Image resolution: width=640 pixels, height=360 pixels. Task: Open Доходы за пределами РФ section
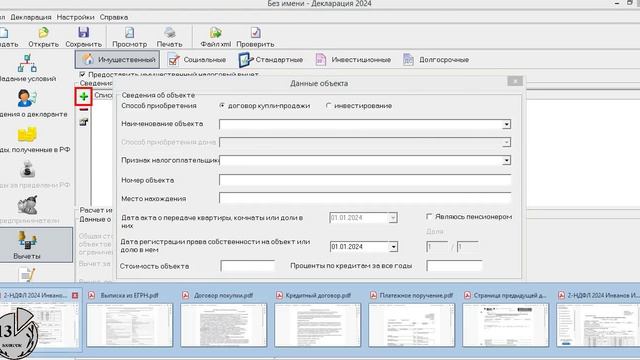(x=27, y=174)
